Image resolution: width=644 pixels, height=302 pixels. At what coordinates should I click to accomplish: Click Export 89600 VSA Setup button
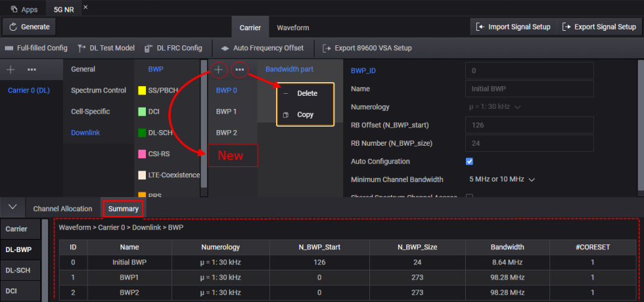pos(367,49)
